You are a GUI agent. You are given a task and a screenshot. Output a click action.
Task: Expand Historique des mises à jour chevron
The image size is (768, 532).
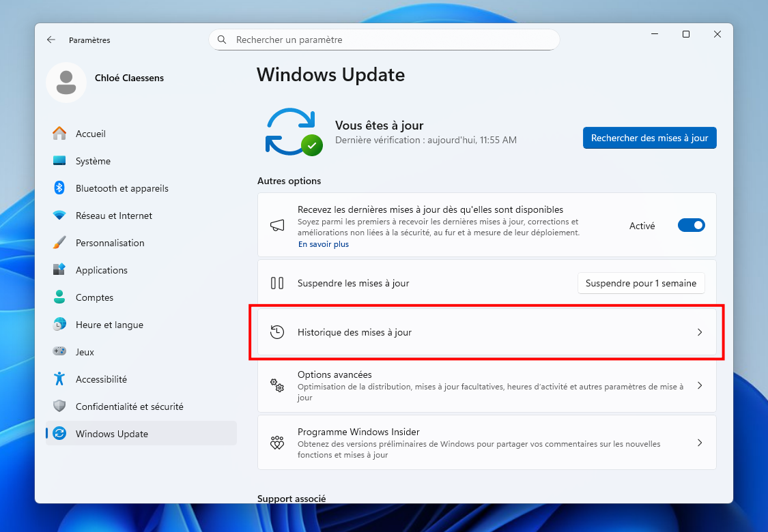699,333
